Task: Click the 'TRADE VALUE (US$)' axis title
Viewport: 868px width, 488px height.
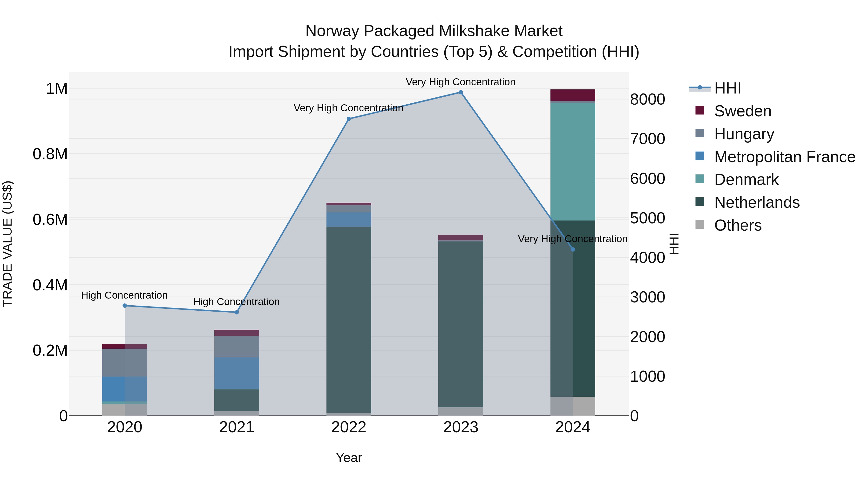Action: [x=7, y=244]
